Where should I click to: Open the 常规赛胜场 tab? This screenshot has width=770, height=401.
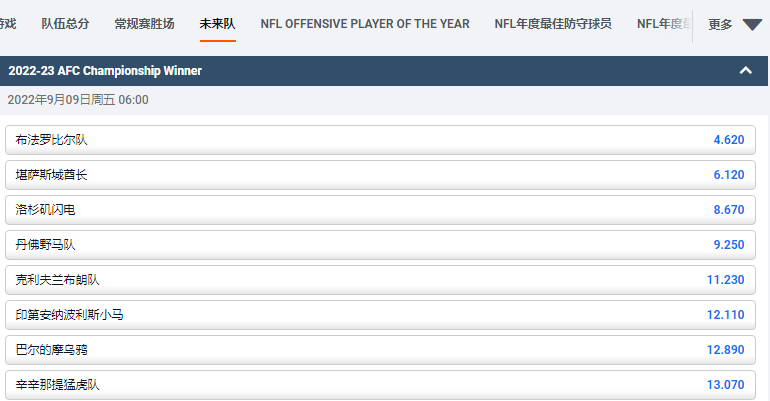tap(144, 24)
